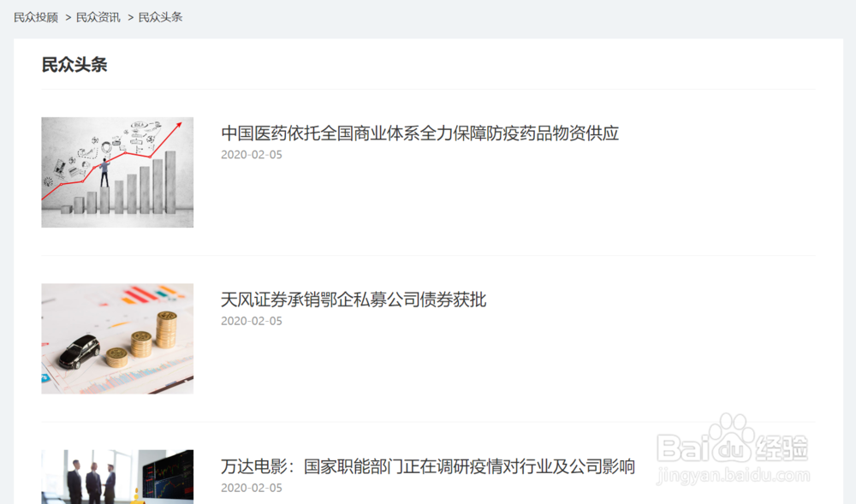856x504 pixels.
Task: Open the 天风证券 bond approval headline
Action: point(354,299)
